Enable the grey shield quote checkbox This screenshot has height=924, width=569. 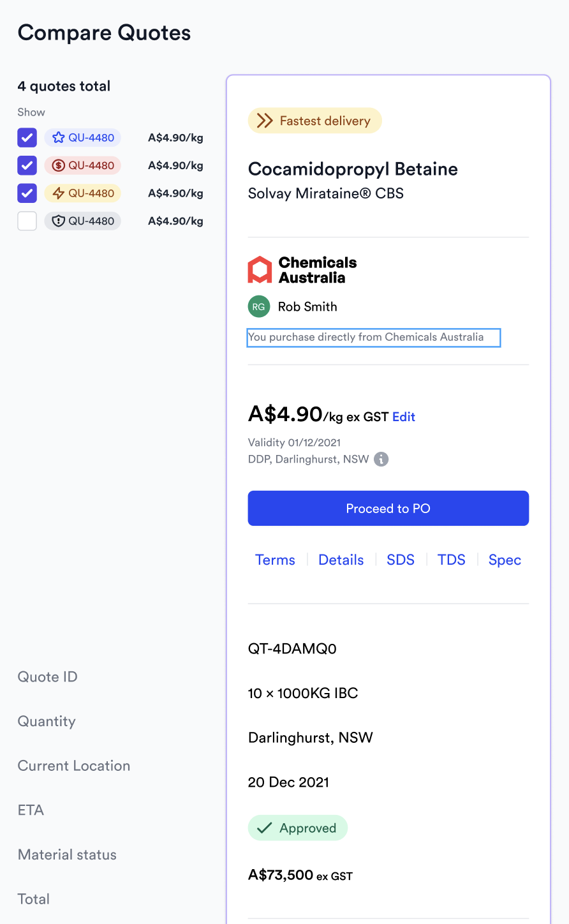[x=27, y=221]
